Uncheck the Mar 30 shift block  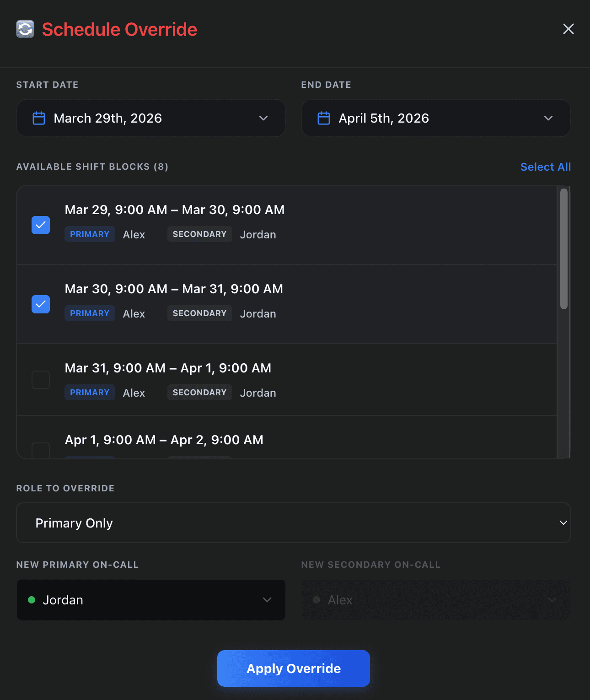pyautogui.click(x=41, y=304)
